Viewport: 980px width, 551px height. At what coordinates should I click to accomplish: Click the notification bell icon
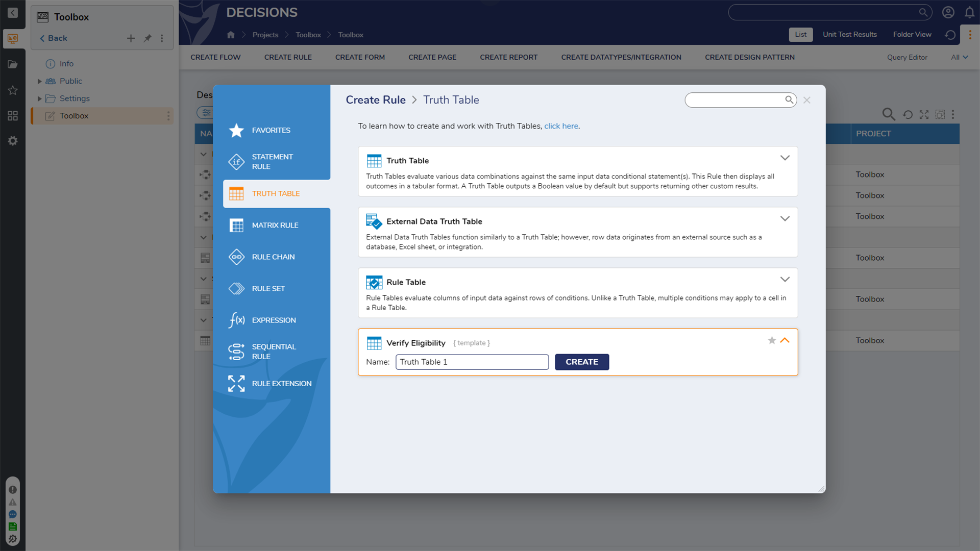[969, 12]
